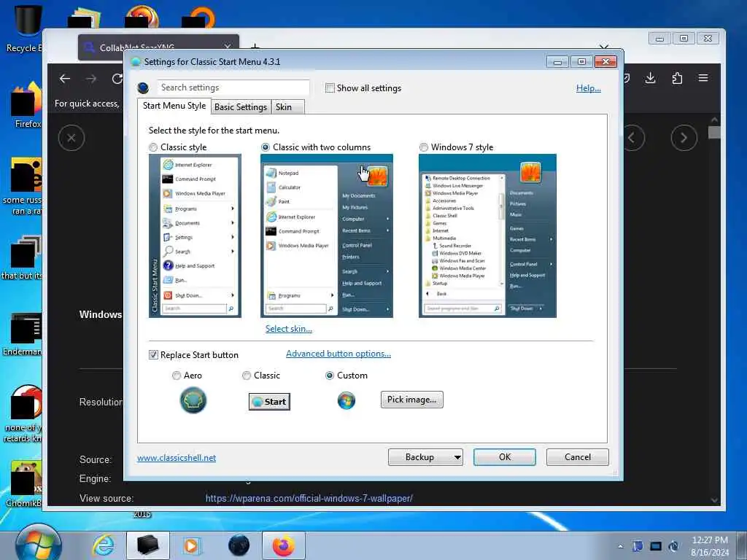Open the Help link
The width and height of the screenshot is (747, 560).
click(589, 88)
